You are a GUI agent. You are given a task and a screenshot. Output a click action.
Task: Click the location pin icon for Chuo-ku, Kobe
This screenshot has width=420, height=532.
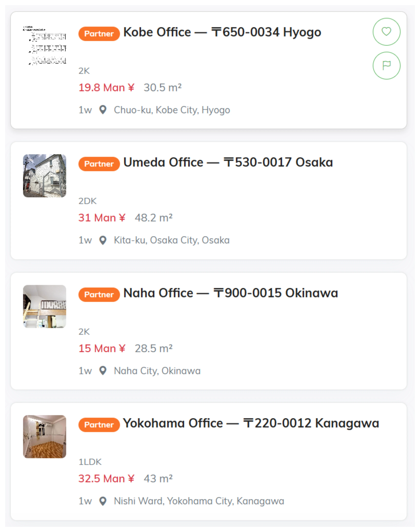point(103,110)
